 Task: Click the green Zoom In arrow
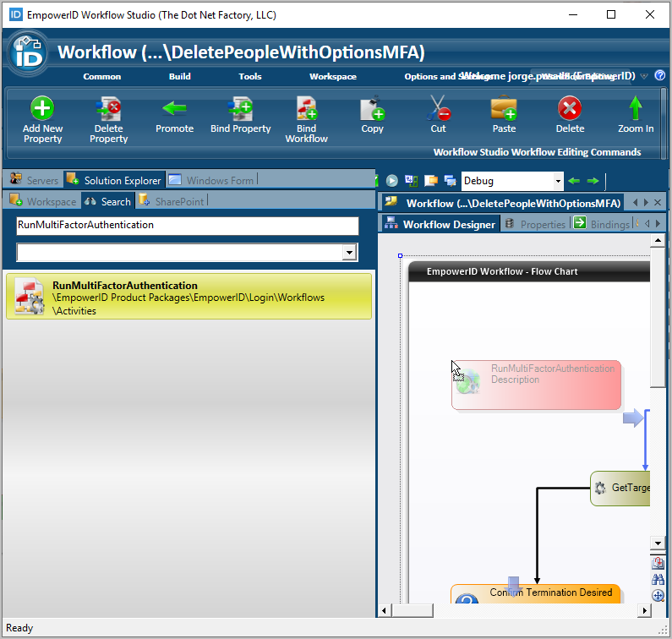[x=636, y=108]
